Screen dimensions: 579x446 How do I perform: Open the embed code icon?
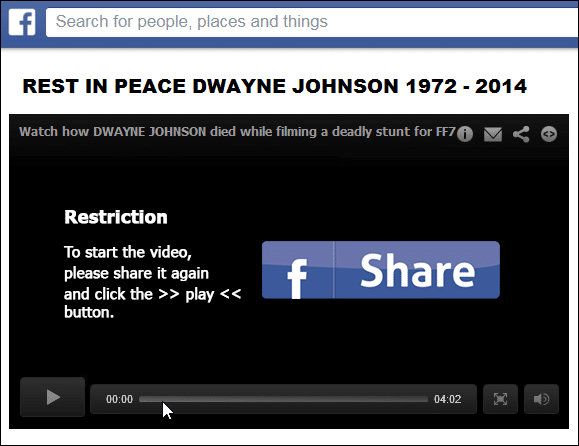pyautogui.click(x=549, y=134)
